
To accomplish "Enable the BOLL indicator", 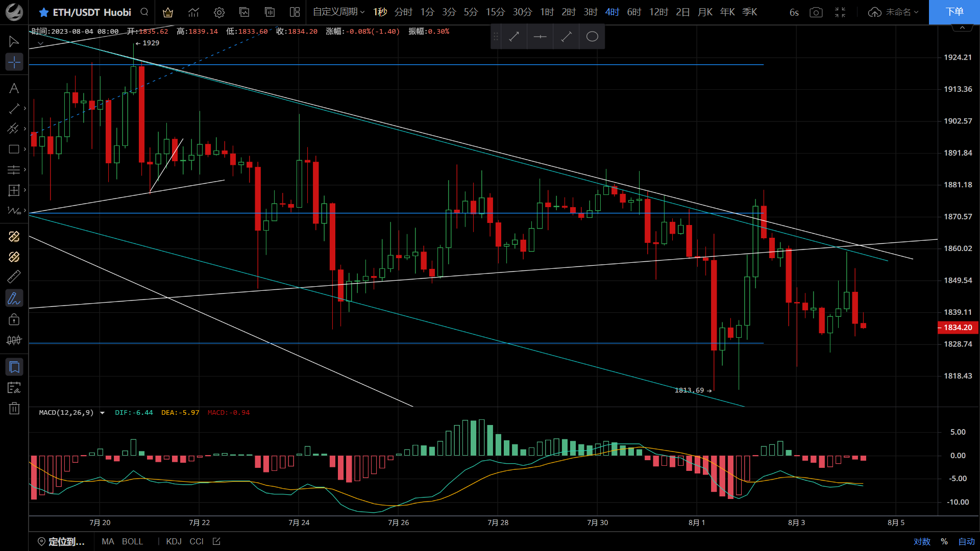I will [x=132, y=541].
